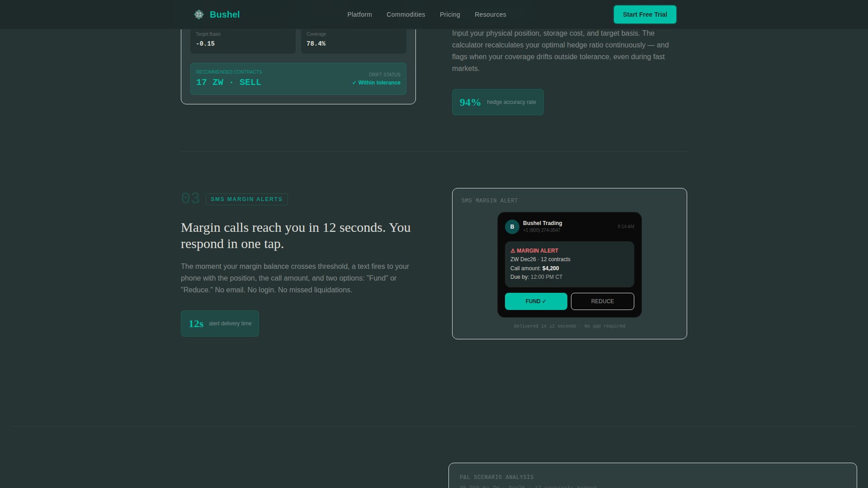Click the ZW Dec26 · 12 contracts line
The height and width of the screenshot is (488, 868).
click(x=540, y=259)
